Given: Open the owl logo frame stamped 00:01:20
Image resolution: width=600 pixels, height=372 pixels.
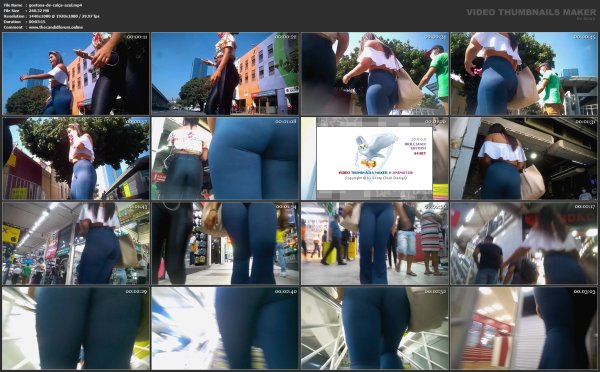Looking at the screenshot, I should (x=375, y=158).
